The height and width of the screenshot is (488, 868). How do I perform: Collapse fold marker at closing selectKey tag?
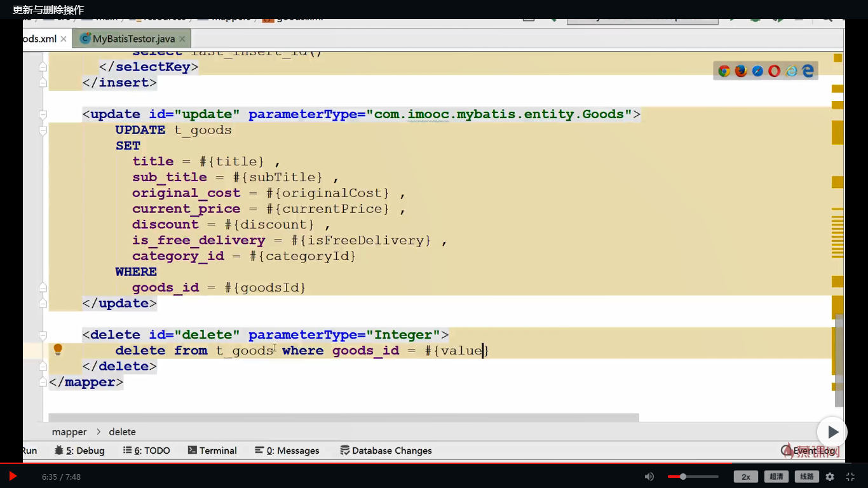tap(43, 67)
